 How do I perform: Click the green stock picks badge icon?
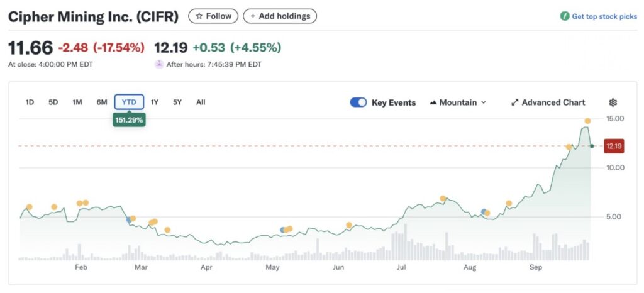coord(565,16)
